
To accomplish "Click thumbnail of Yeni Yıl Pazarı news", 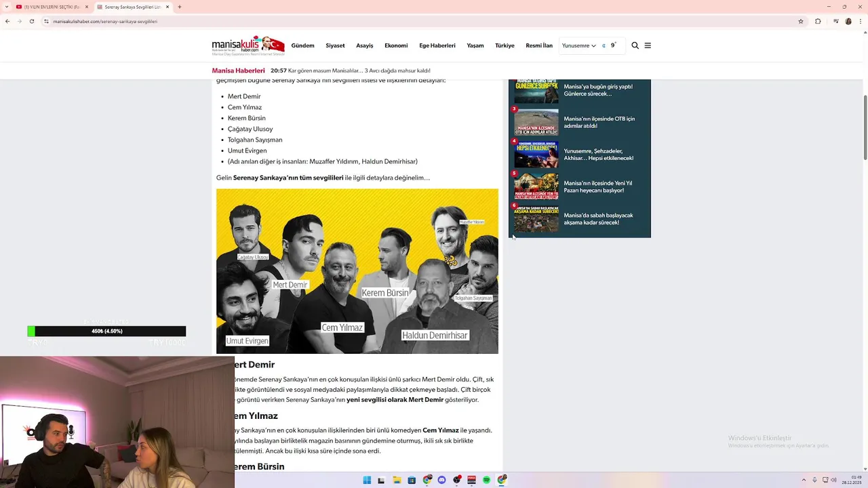I will coord(536,186).
